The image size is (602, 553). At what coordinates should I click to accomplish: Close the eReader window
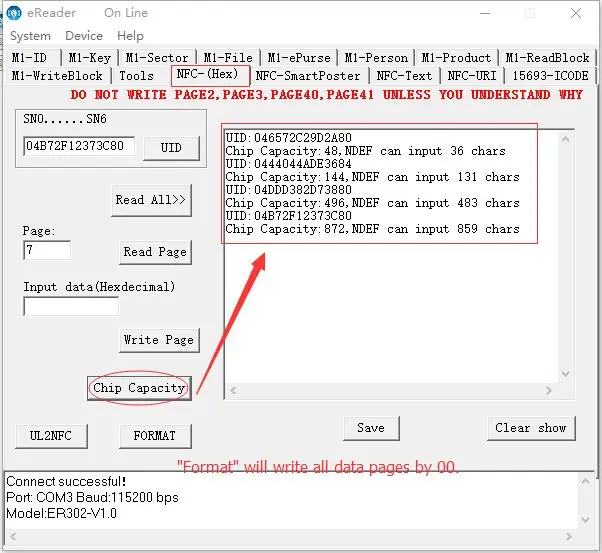[x=576, y=13]
